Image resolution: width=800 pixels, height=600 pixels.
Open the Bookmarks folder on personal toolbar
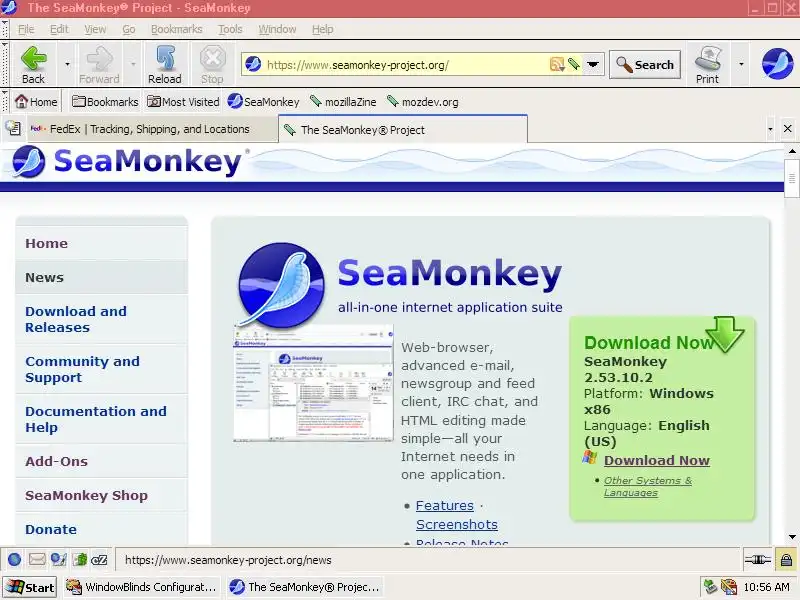point(105,102)
